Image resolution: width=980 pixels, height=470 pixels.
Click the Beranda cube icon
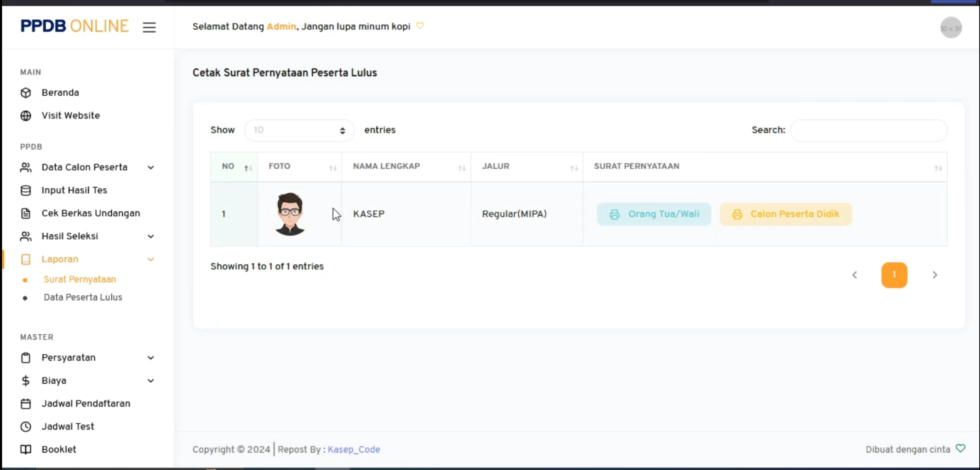[26, 93]
